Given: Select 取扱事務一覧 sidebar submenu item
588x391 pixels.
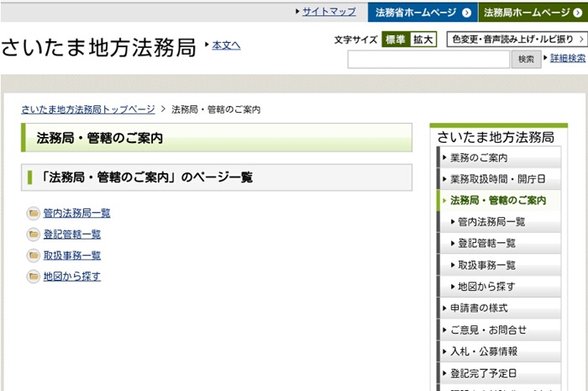Looking at the screenshot, I should (499, 265).
